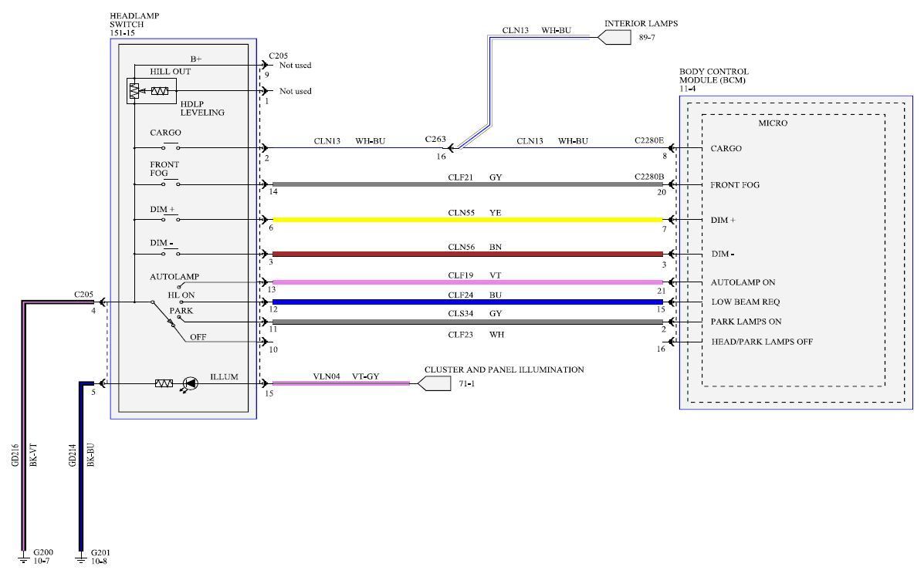Screen dimensions: 924x570
Task: Open the 71-1 page reference
Action: pyautogui.click(x=465, y=383)
